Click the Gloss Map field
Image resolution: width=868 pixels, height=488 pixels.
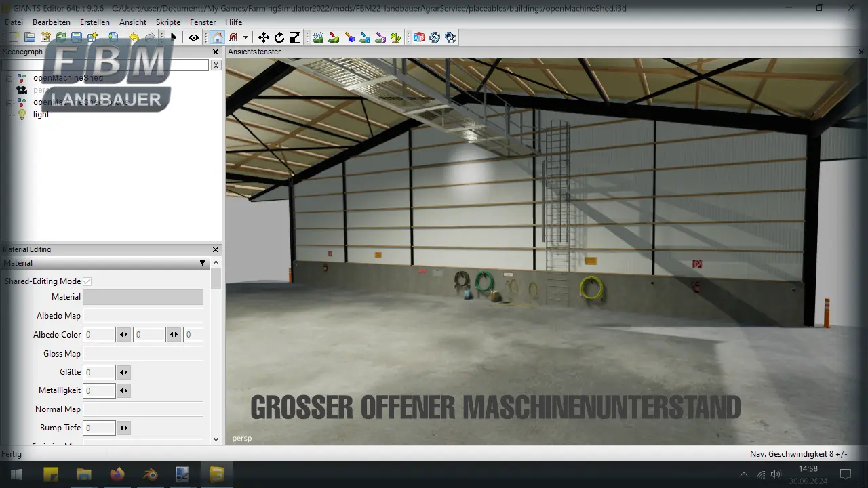pos(143,354)
